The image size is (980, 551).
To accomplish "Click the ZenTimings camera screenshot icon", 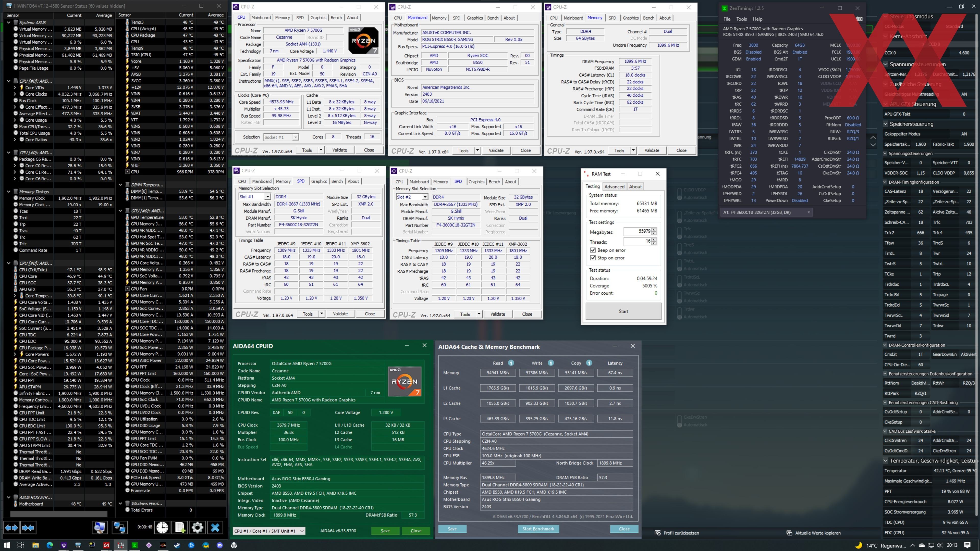I will point(859,19).
